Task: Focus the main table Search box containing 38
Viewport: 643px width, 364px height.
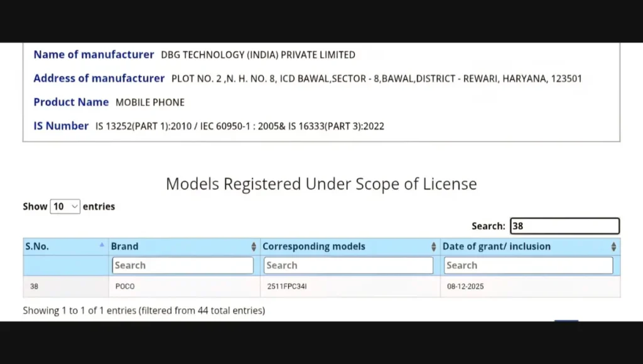Action: click(x=564, y=226)
